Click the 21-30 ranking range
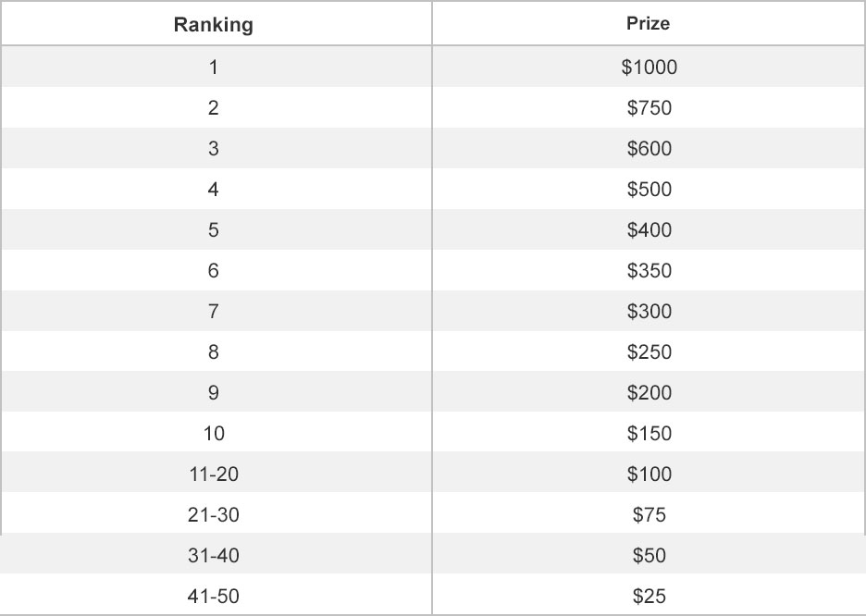This screenshot has height=616, width=866. (x=214, y=515)
